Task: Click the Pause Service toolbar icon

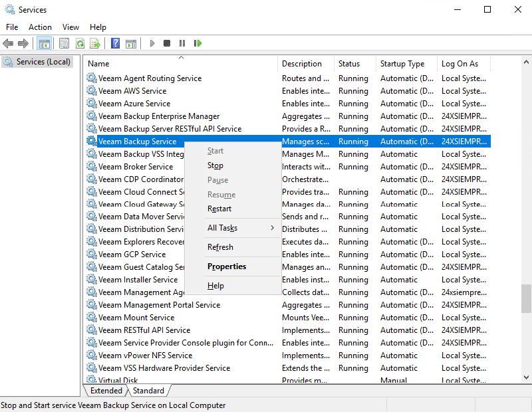Action: pyautogui.click(x=182, y=43)
